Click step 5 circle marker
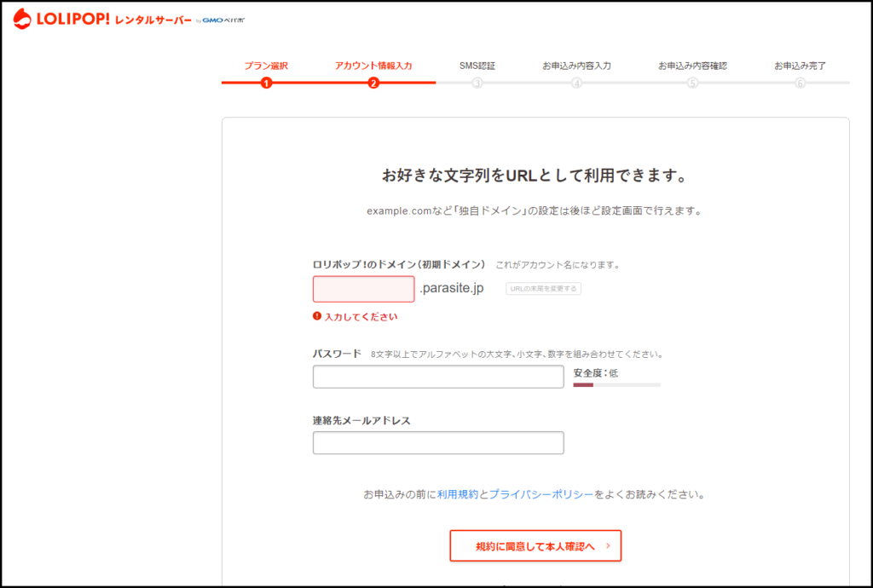This screenshot has height=588, width=873. coord(692,83)
